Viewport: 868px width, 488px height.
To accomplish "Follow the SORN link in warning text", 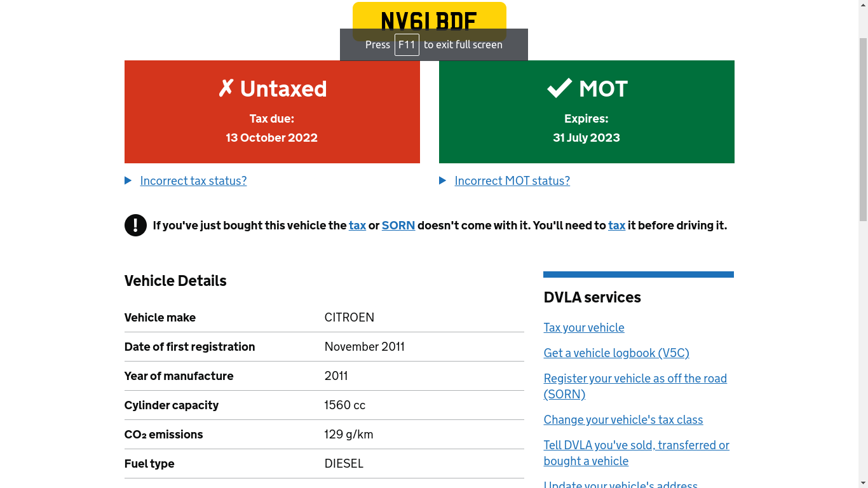I will coord(398,225).
